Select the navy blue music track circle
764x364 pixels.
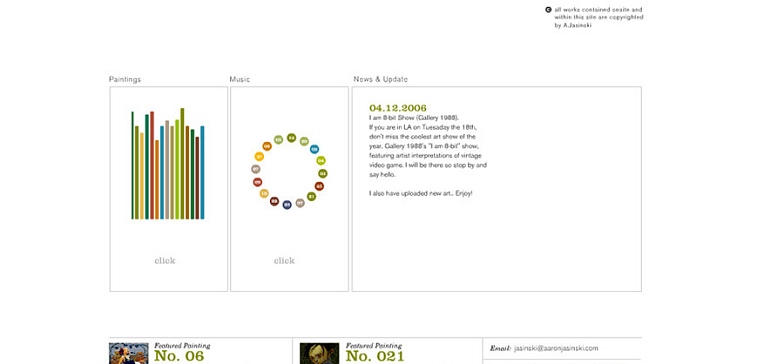(x=287, y=205)
